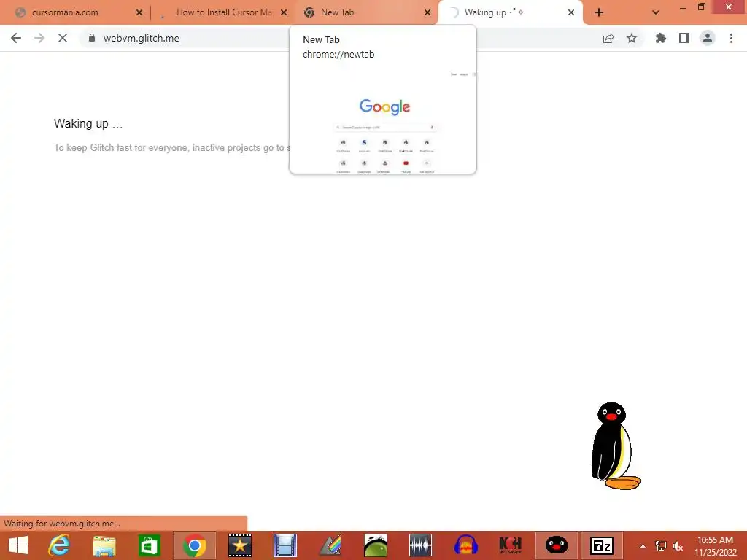View site info via the lock icon

[92, 38]
